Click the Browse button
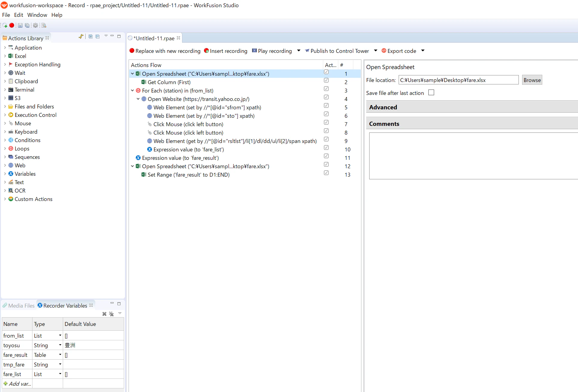 click(532, 80)
